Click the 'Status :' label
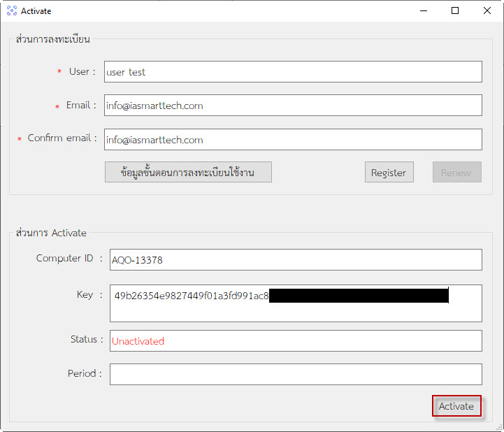504x432 pixels. pos(87,339)
